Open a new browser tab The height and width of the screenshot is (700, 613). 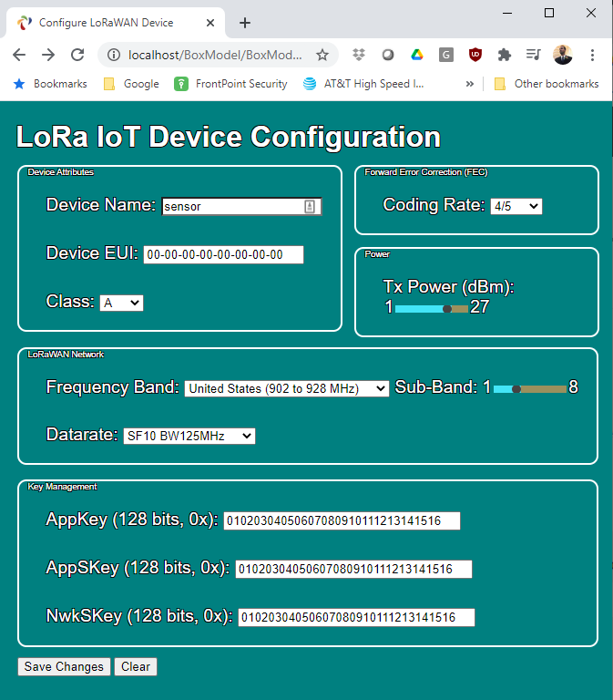tap(244, 23)
